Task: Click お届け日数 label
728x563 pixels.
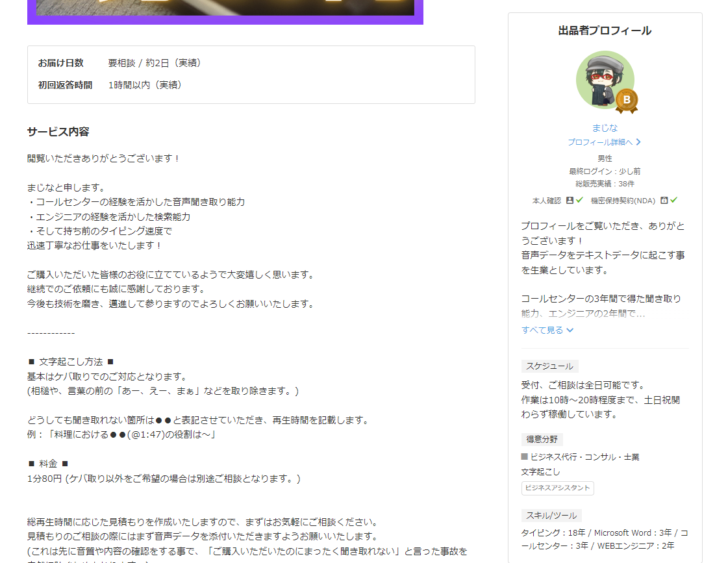Action: pyautogui.click(x=61, y=62)
